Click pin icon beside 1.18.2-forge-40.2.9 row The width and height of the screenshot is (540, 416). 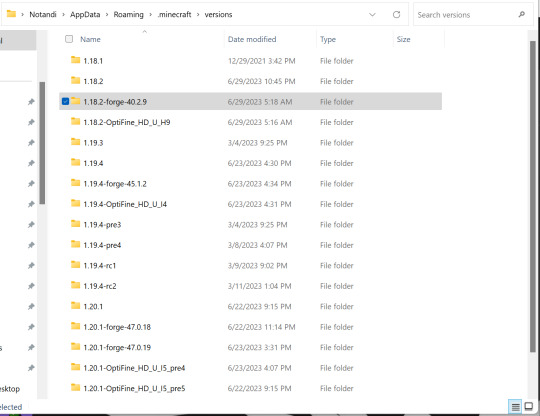click(x=31, y=102)
